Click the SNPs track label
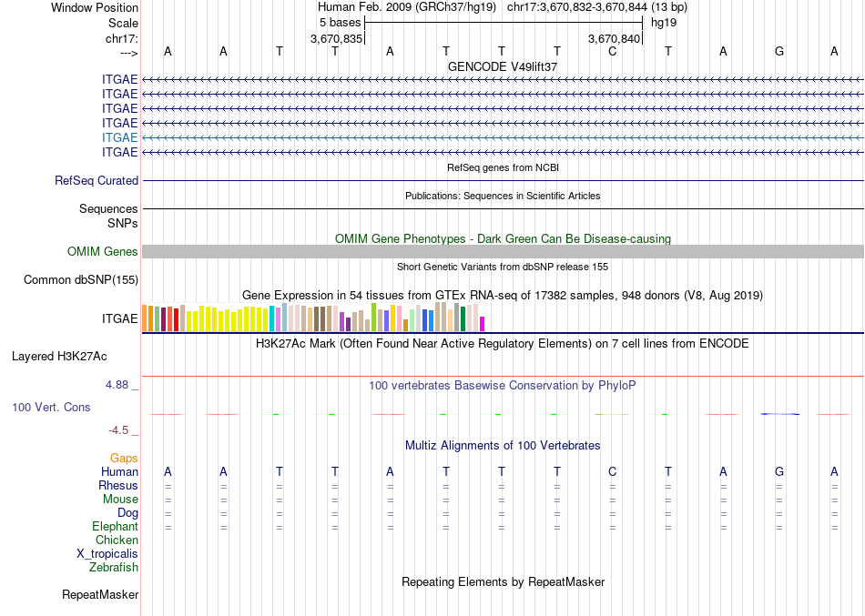Viewport: 865px width, 616px height. click(123, 223)
